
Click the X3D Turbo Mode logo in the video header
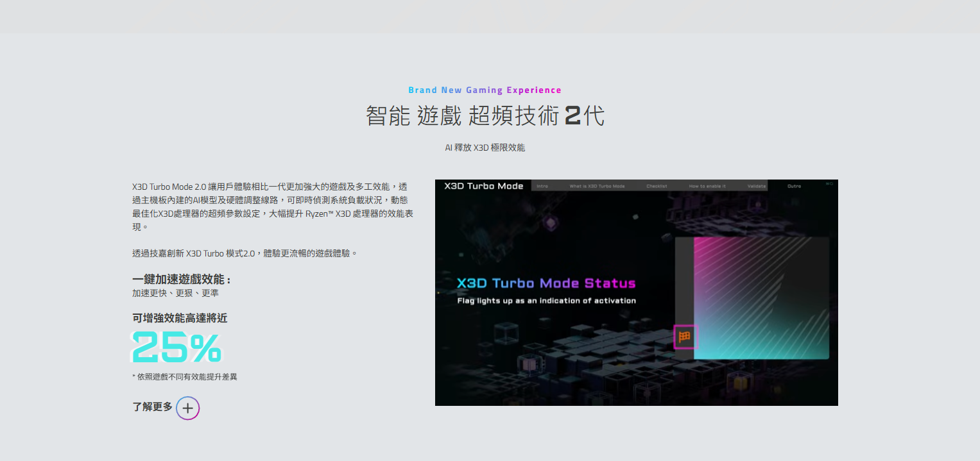point(484,186)
